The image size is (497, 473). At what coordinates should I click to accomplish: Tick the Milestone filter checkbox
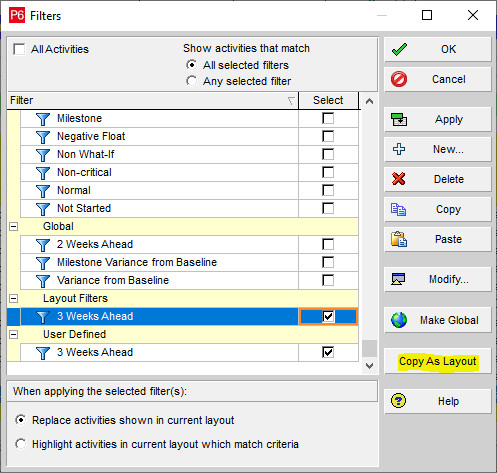(328, 118)
